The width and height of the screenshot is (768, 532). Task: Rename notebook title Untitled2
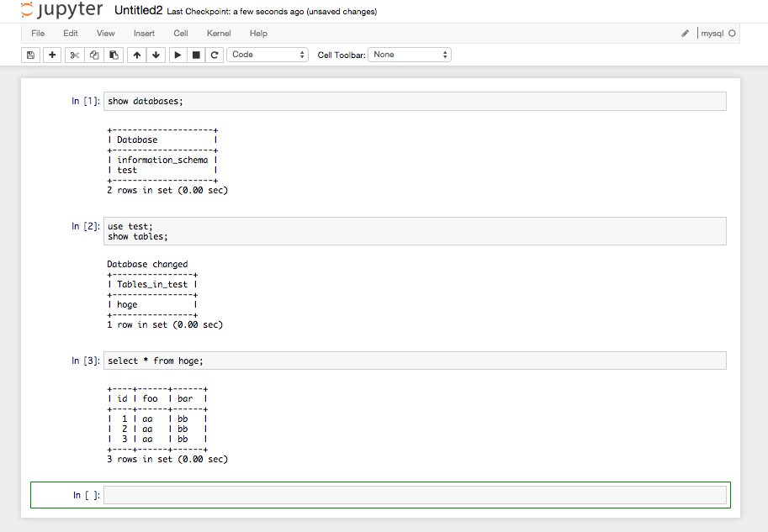(138, 10)
